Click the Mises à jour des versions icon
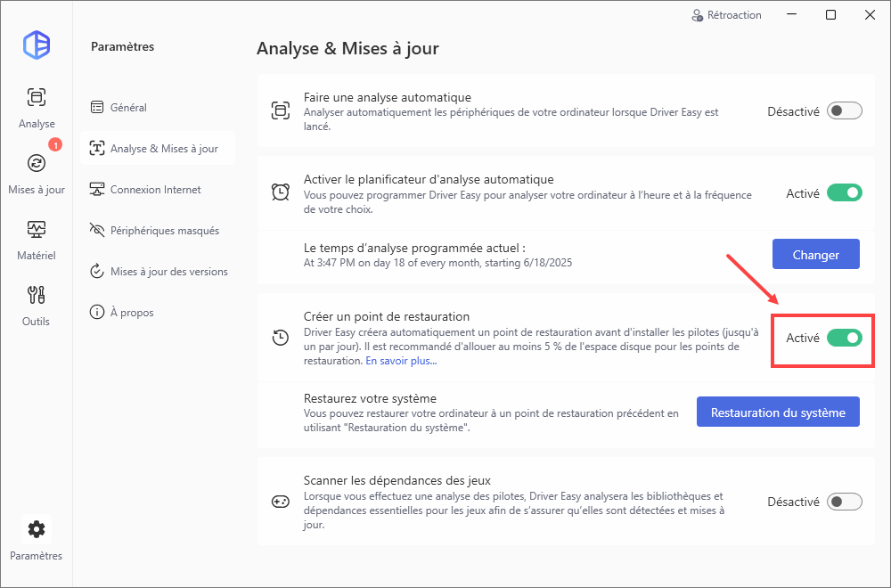This screenshot has width=891, height=588. pos(97,271)
